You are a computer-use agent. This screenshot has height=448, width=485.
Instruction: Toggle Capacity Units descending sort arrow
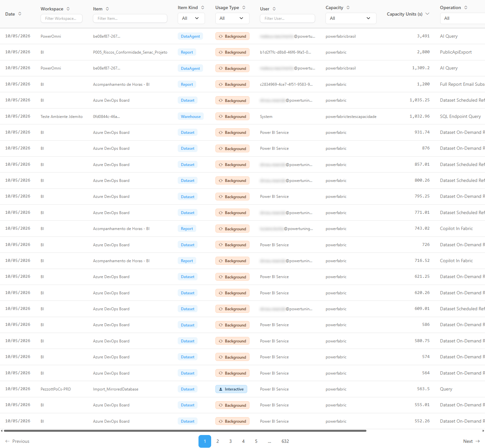pos(427,14)
